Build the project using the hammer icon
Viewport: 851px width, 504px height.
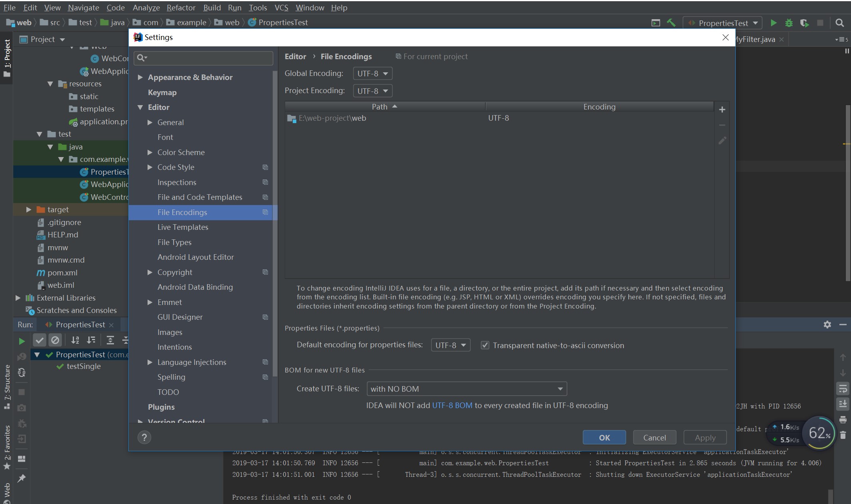(671, 23)
